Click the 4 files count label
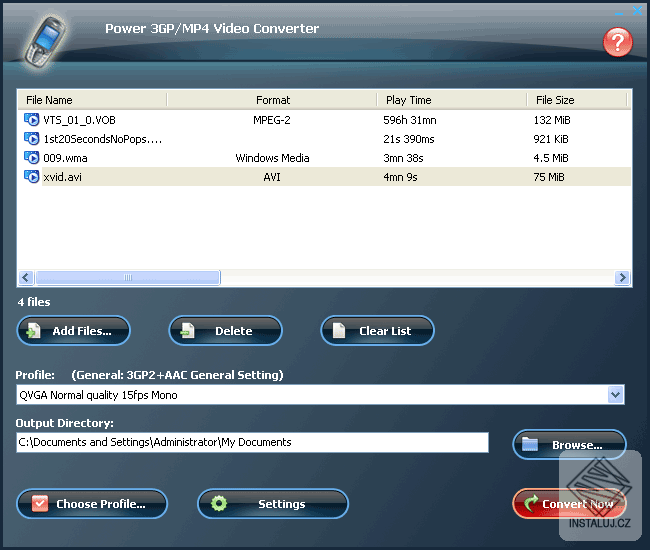Screen dimensions: 650x550 pos(34,302)
